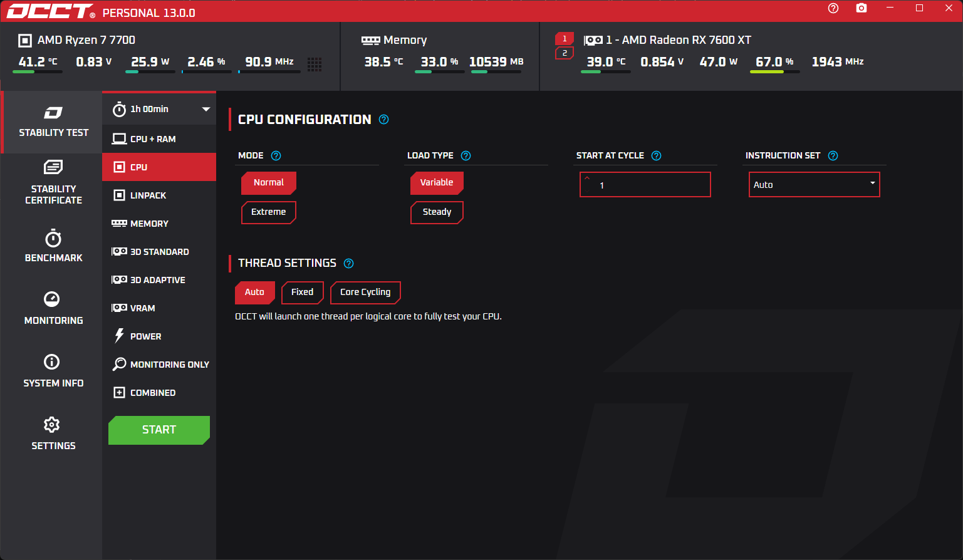Click CPU power 25.9 W reading
Image resolution: width=963 pixels, height=560 pixels.
150,62
